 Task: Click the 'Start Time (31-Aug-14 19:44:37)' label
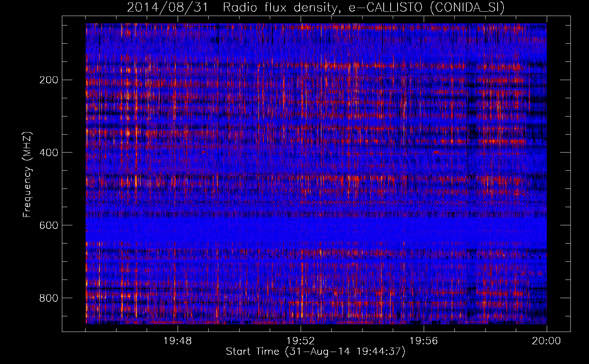coord(316,352)
